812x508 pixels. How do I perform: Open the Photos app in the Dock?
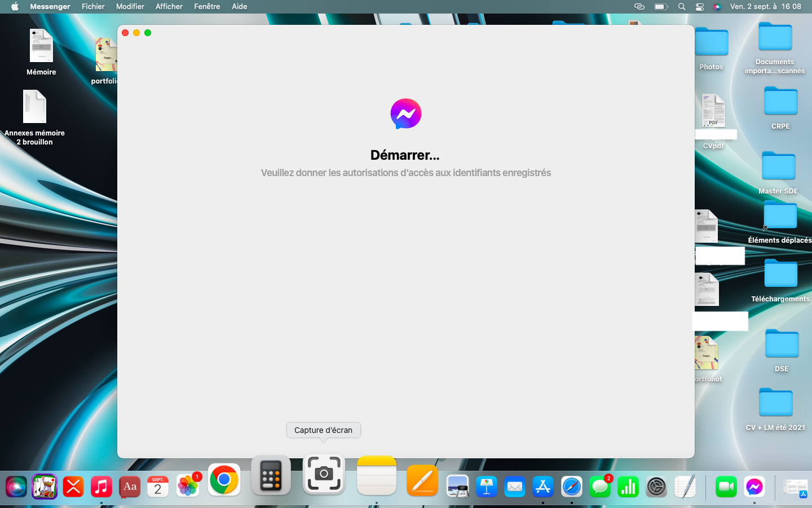click(187, 486)
